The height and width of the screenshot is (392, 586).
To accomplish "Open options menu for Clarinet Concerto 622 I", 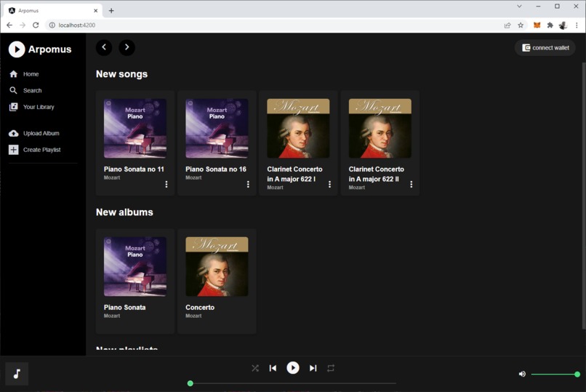I will 329,184.
